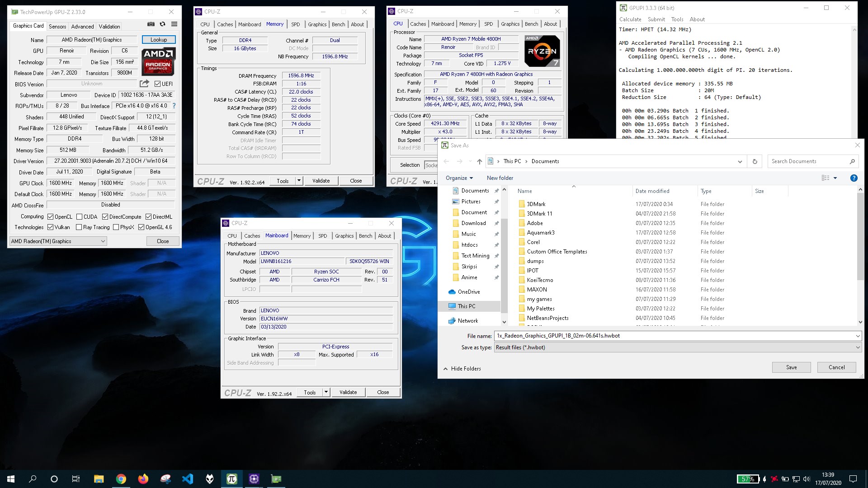This screenshot has width=868, height=488.
Task: Click the Lookup button in GPU-Z
Action: point(159,40)
